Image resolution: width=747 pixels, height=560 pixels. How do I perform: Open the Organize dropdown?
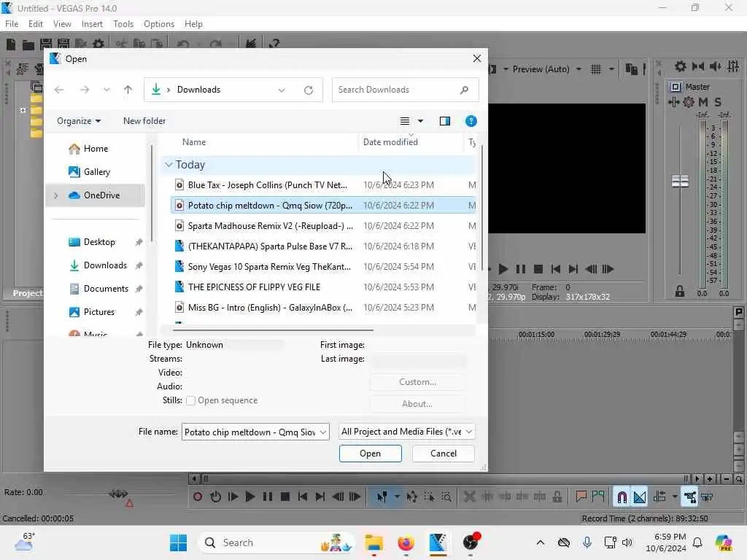click(x=79, y=121)
